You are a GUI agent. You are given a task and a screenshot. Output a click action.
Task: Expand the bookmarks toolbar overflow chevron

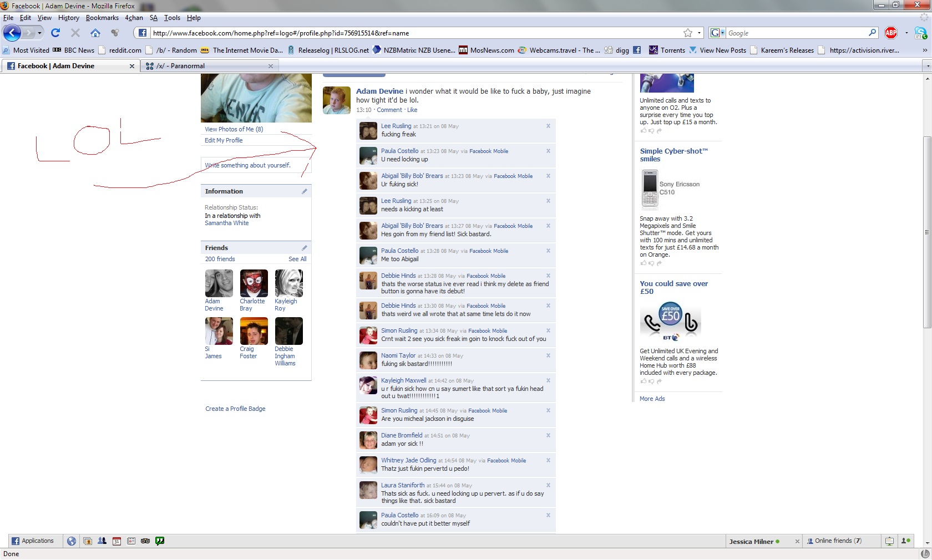click(924, 50)
